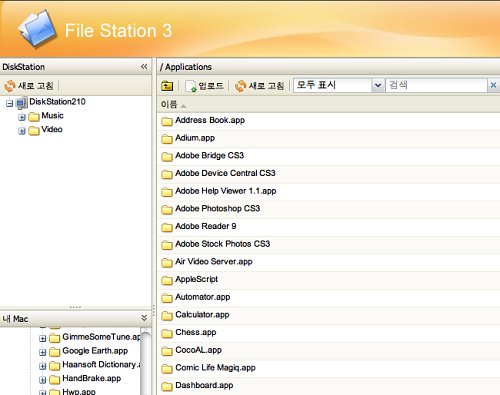Click the 내 Mac panel header title
Viewport: 500px width, 395px height.
(15, 319)
